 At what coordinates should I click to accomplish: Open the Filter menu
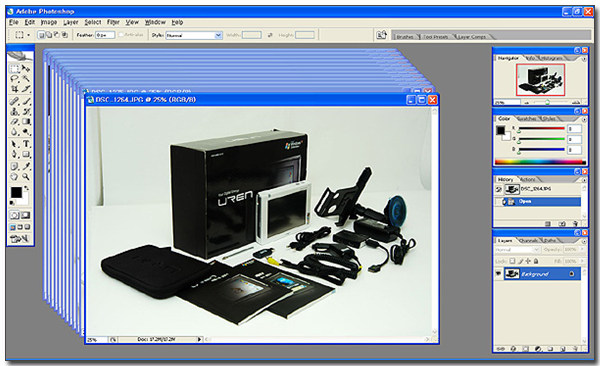(x=113, y=22)
